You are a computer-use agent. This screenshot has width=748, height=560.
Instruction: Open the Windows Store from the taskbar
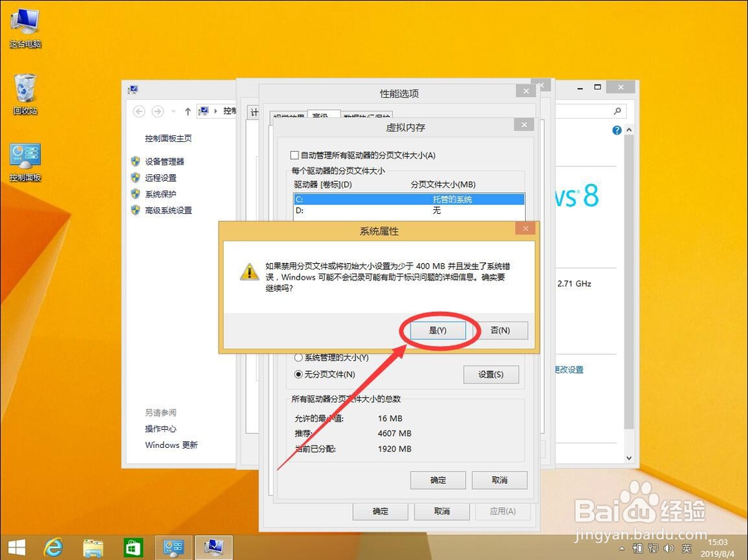point(133,547)
